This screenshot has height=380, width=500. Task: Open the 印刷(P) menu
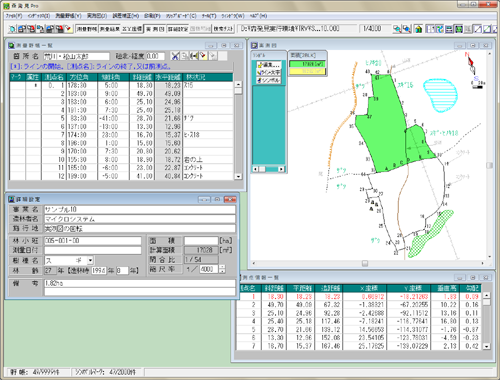click(152, 16)
